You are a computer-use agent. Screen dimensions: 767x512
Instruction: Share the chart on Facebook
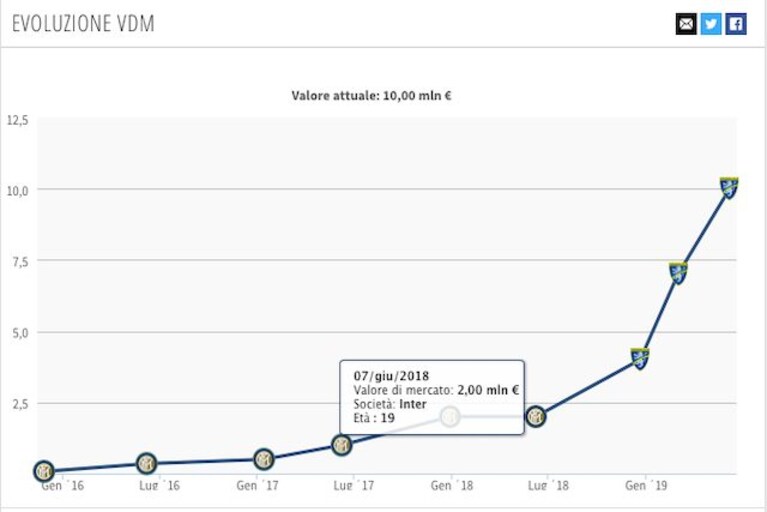pyautogui.click(x=736, y=24)
